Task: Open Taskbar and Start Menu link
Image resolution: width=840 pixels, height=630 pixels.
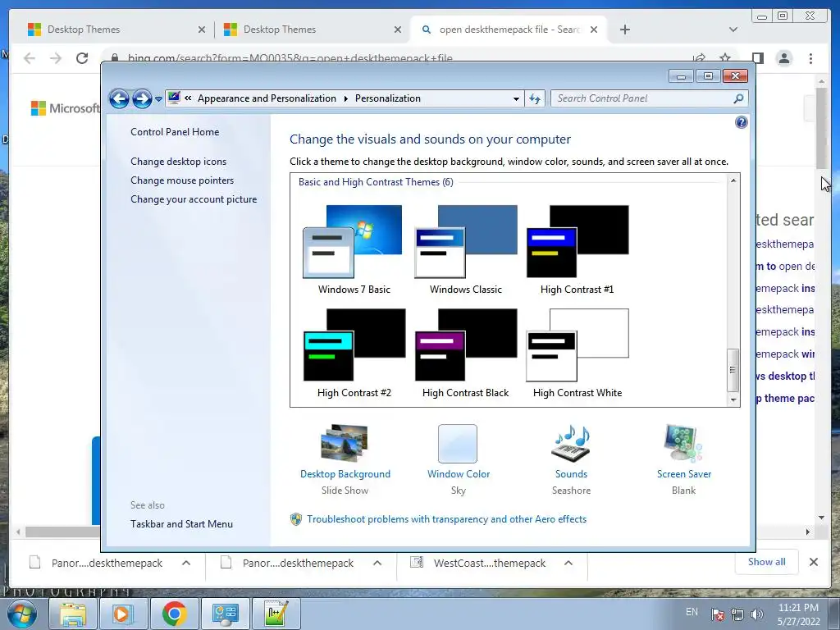Action: [181, 524]
